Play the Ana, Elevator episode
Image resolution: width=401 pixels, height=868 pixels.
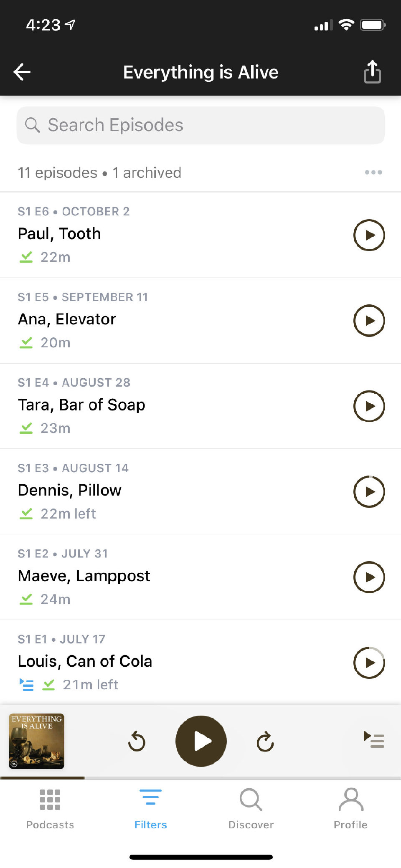(369, 321)
